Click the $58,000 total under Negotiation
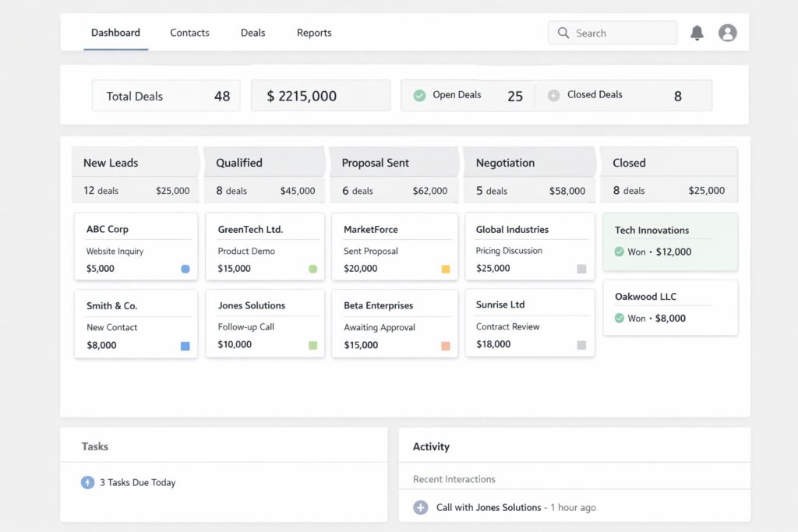This screenshot has width=798, height=532. [x=567, y=191]
